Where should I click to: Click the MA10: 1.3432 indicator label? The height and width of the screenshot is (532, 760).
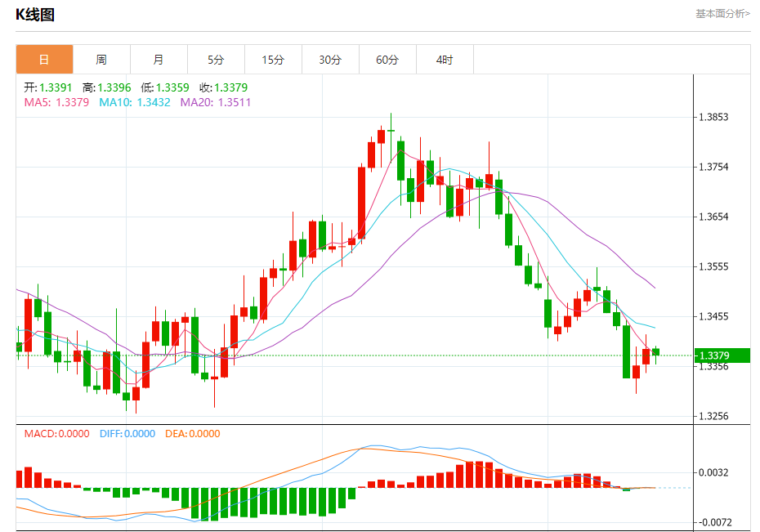point(135,102)
